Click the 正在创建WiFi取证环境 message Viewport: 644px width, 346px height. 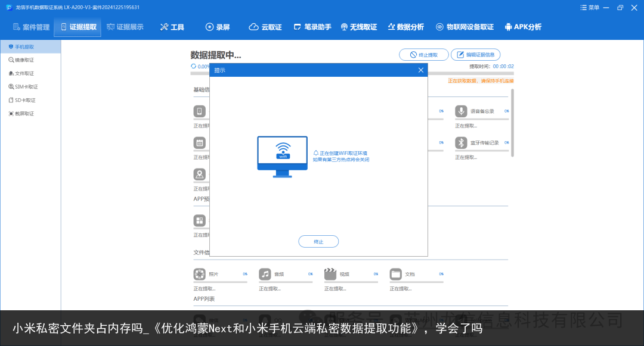pyautogui.click(x=343, y=153)
